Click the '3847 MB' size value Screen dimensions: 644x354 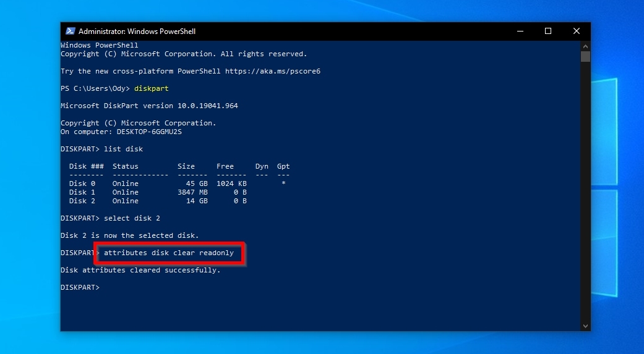coord(192,192)
